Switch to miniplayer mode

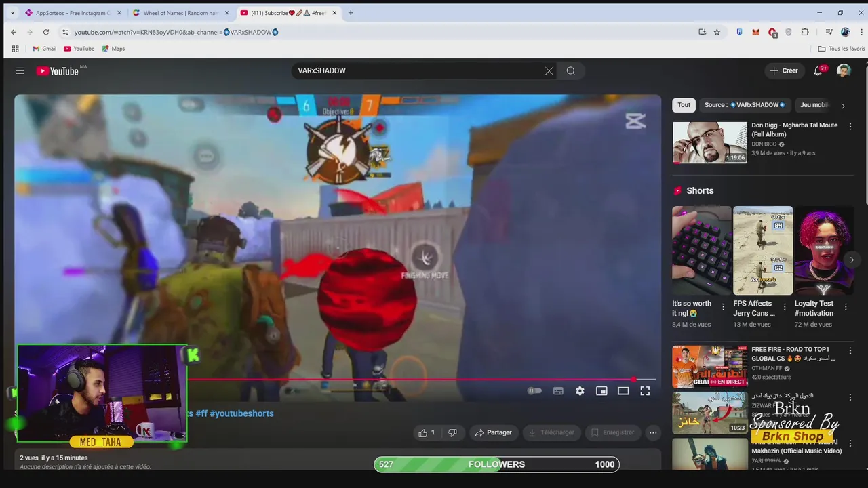click(601, 391)
